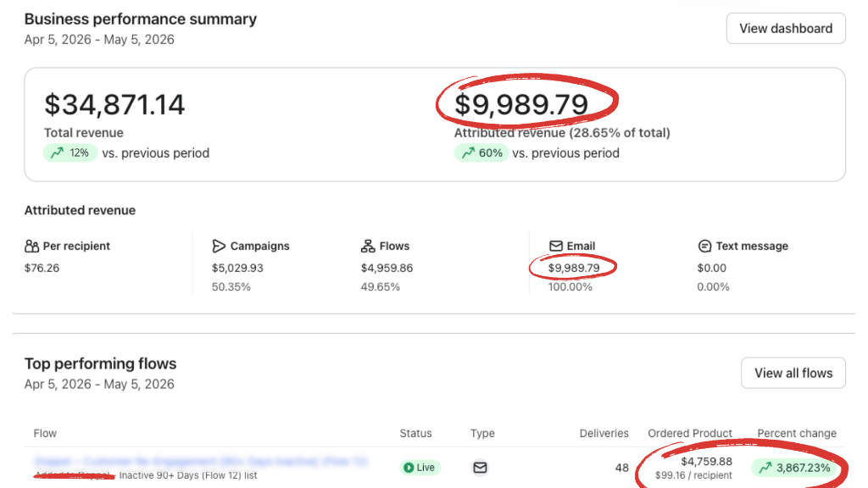Click the small $9,989.79 email value
Screen dimensions: 868x488
574,268
